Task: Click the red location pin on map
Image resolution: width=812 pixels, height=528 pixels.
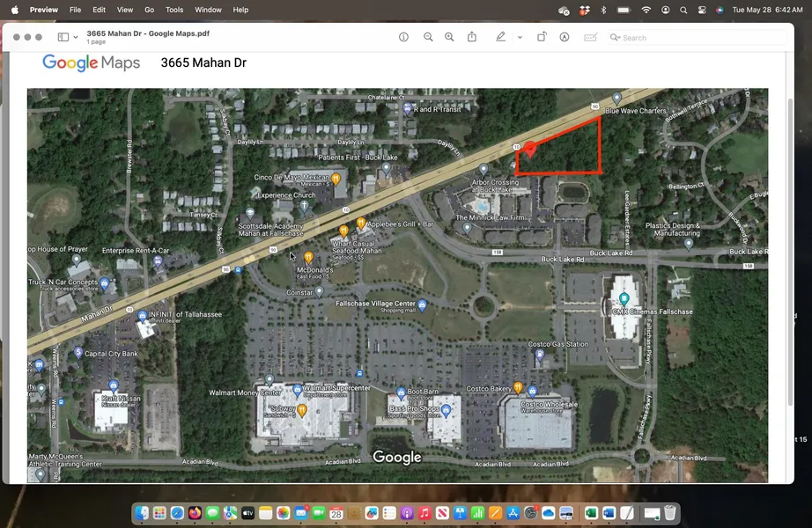Action: [530, 147]
